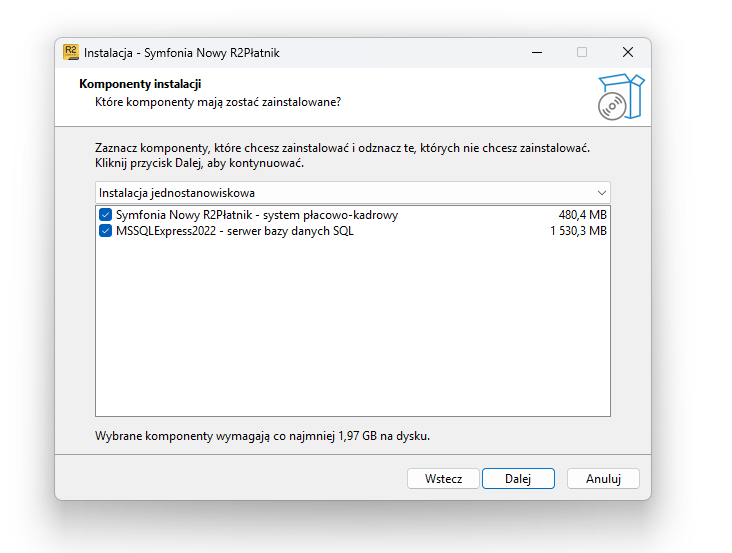
Task: Select the serwer bazy danych SQL item label
Action: coord(234,231)
